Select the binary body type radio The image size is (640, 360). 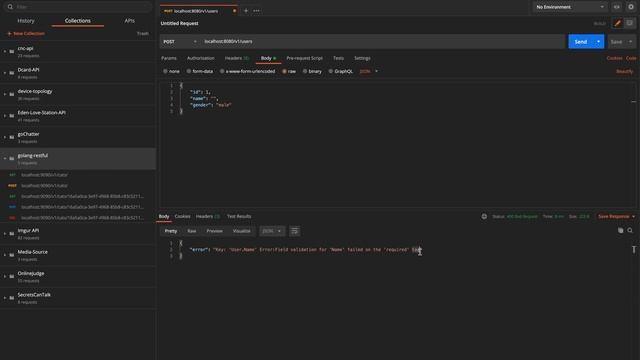305,71
